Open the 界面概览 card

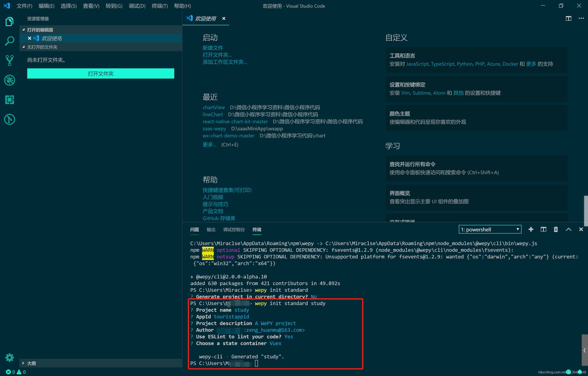pyautogui.click(x=476, y=197)
